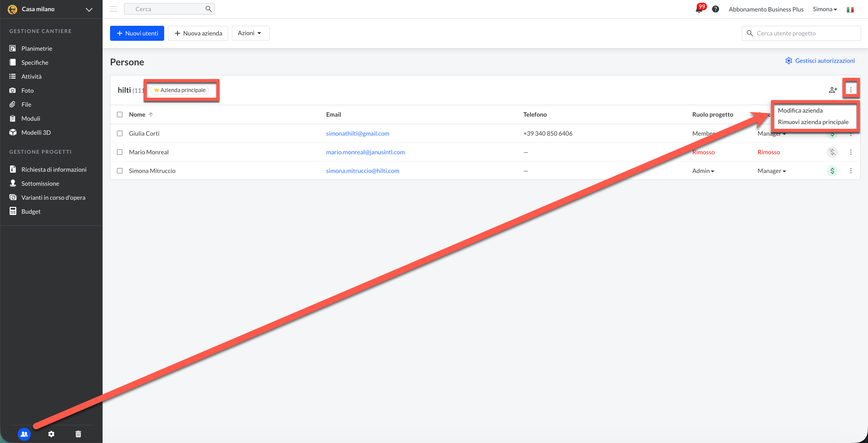Expand the Casa milano project selector
Viewport: 868px width, 443px height.
click(x=89, y=9)
